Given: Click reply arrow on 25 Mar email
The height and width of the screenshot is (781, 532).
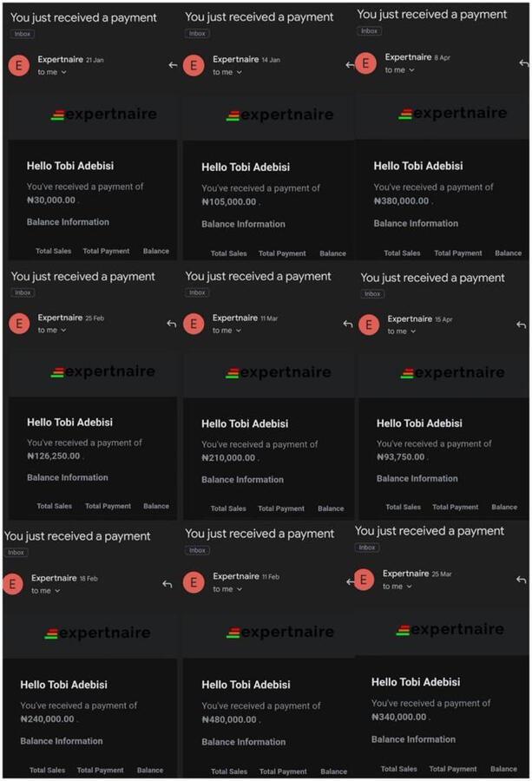Looking at the screenshot, I should tap(521, 580).
